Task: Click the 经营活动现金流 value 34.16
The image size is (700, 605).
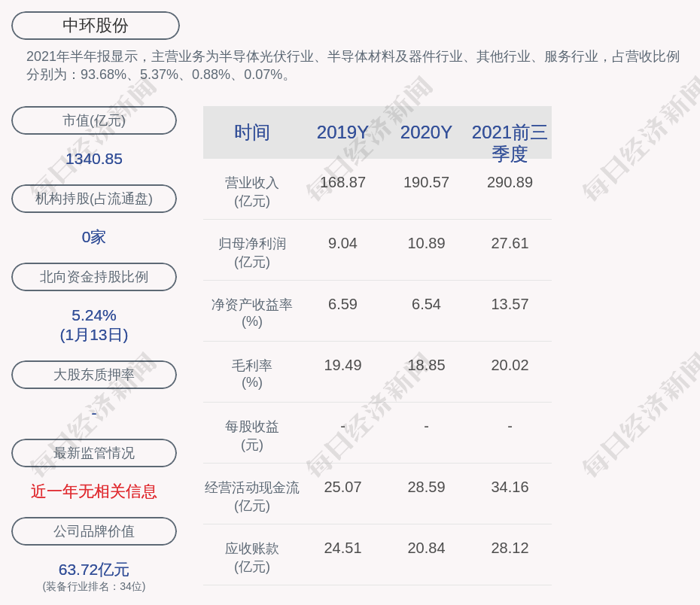Action: (x=510, y=487)
